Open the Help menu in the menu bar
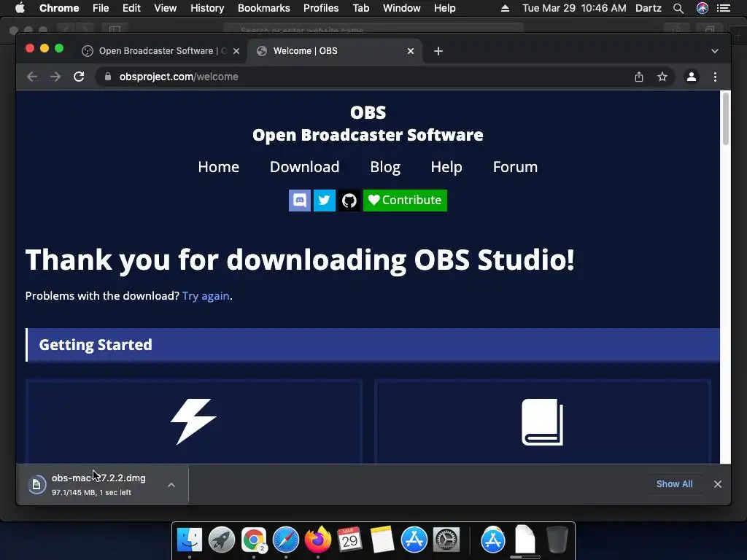Viewport: 747px width, 560px height. click(x=444, y=8)
